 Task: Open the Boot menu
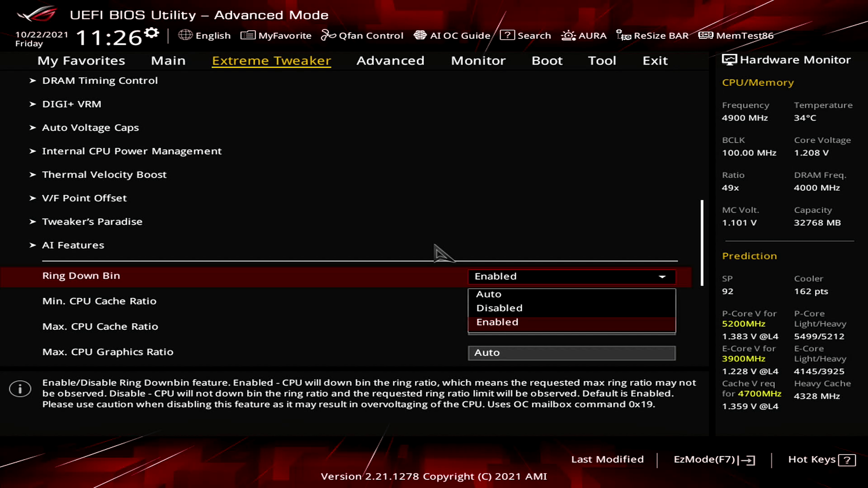(547, 61)
